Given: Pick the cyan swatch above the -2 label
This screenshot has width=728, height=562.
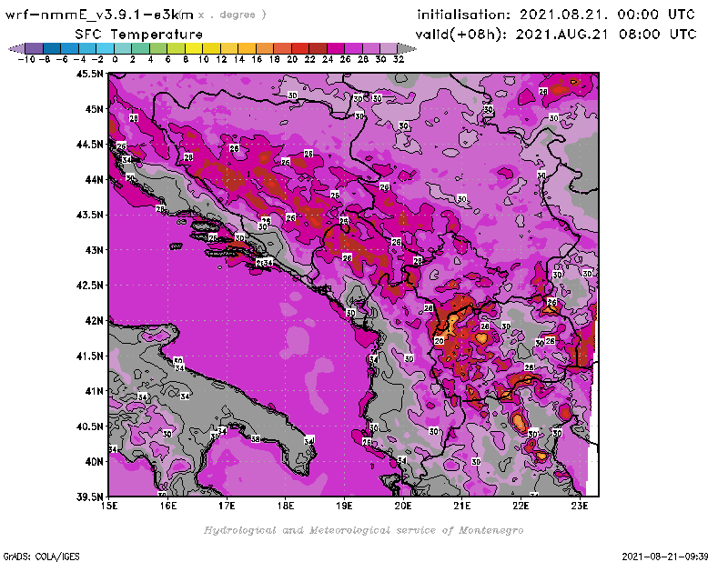Looking at the screenshot, I should [x=105, y=47].
